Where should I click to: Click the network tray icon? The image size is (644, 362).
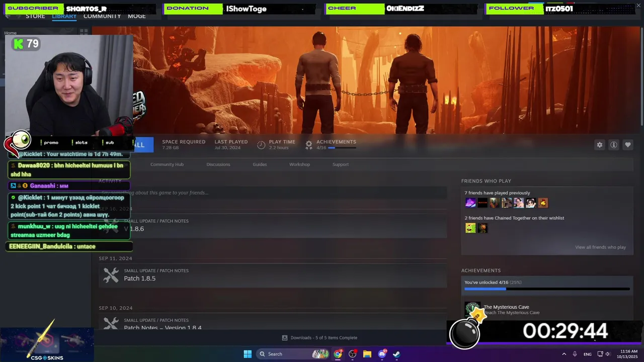[600, 354]
